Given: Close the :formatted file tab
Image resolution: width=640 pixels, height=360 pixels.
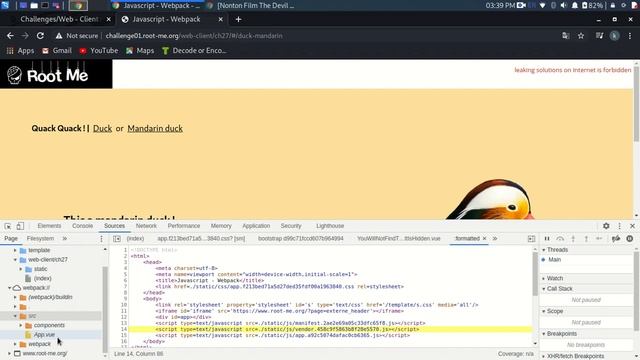Looking at the screenshot, I should [x=484, y=238].
